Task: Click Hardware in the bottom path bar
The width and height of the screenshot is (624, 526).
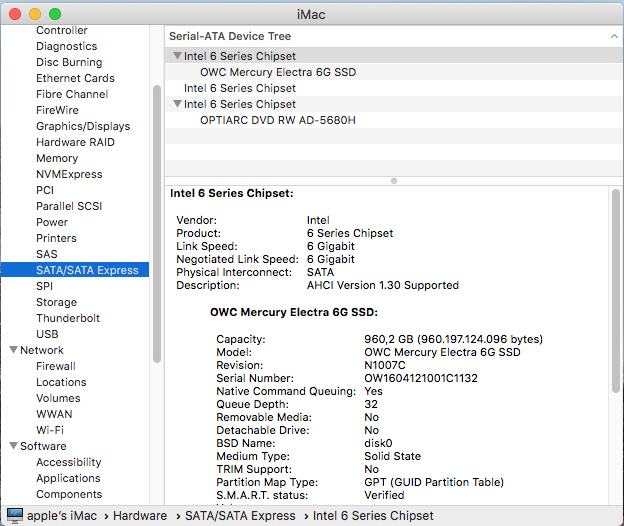Action: tap(140, 516)
